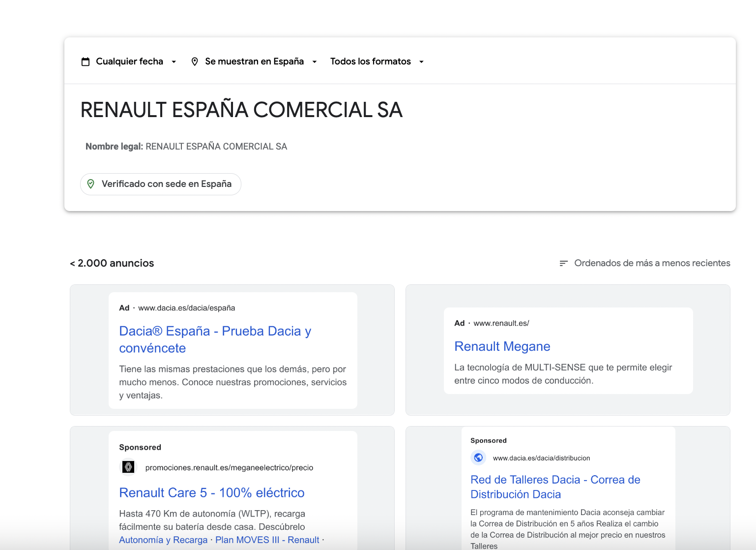Expand the Todos los formatos dropdown arrow

421,61
